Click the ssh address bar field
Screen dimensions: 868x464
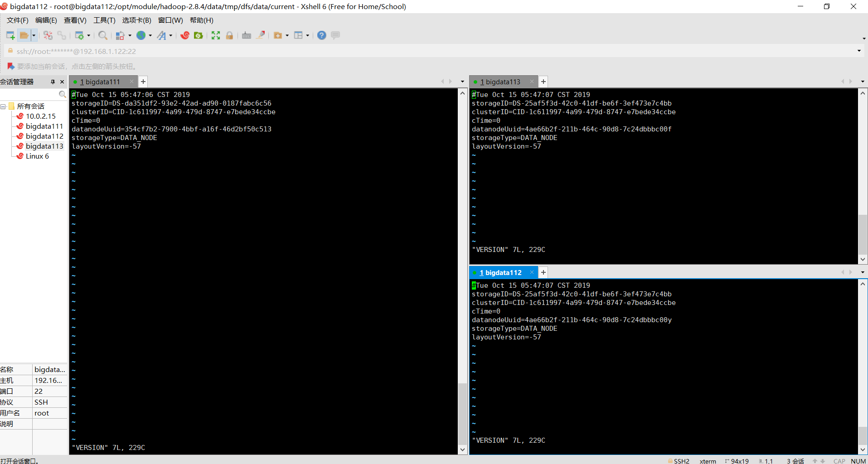point(431,51)
